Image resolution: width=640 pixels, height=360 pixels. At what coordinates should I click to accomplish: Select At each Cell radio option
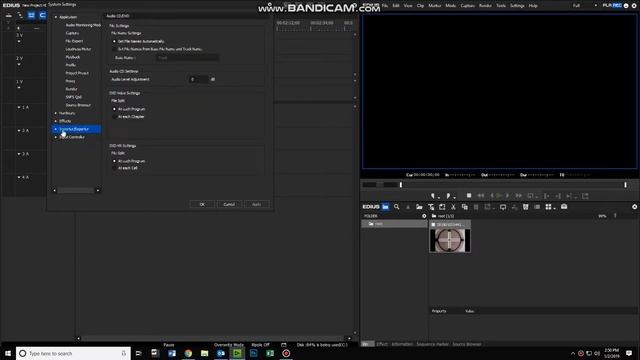115,168
